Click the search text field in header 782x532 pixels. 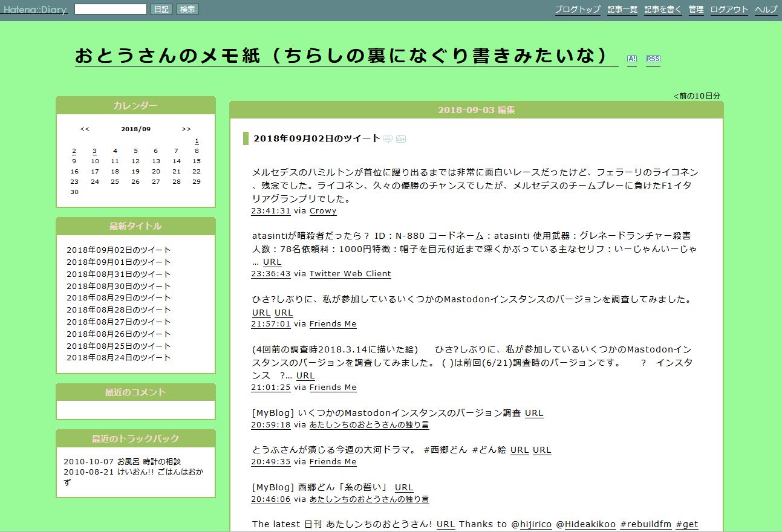tap(111, 9)
